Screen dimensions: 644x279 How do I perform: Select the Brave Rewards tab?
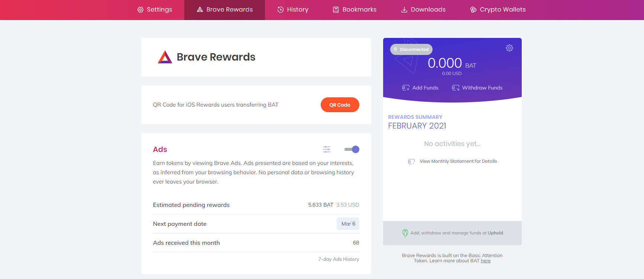point(224,10)
